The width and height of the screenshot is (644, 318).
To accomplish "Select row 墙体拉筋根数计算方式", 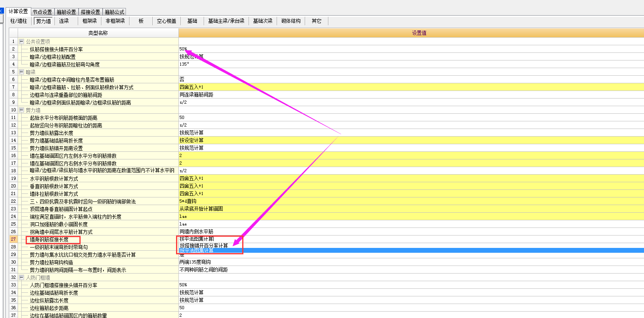I will [98, 194].
